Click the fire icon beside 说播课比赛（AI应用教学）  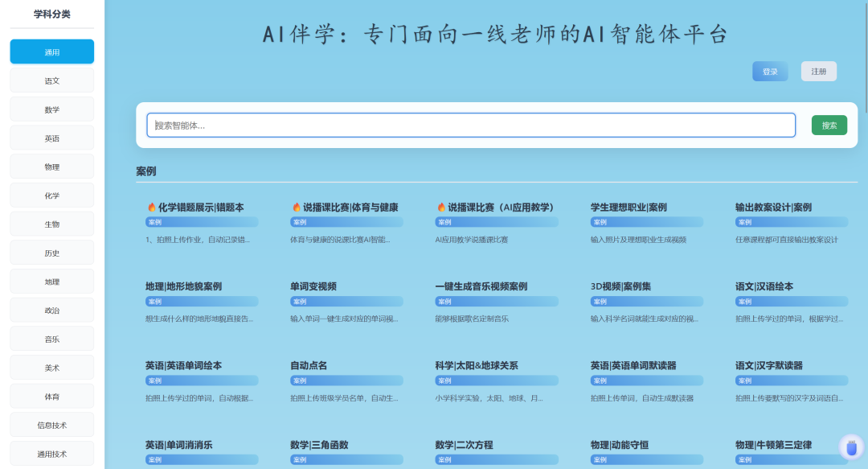441,207
